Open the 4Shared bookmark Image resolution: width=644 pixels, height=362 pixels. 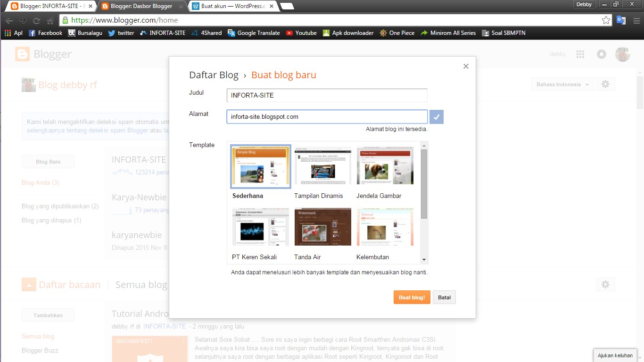click(206, 33)
